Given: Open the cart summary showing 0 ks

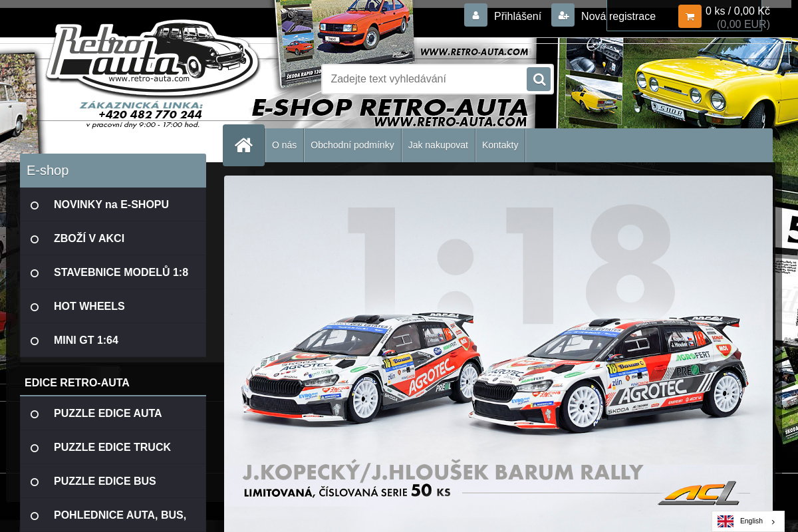Looking at the screenshot, I should 737,11.
